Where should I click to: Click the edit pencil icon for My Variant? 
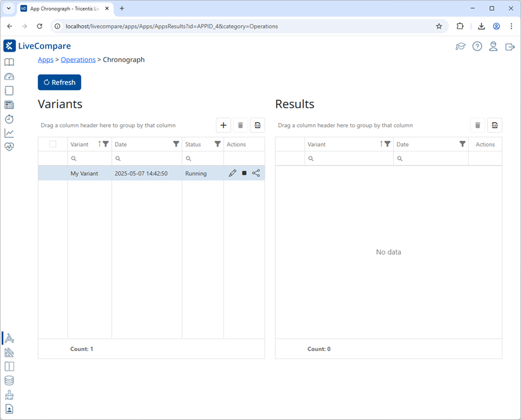233,173
